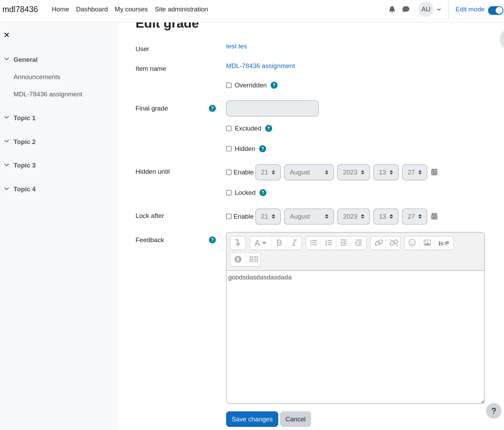Viewport: 504px width, 430px height.
Task: Open Site administration menu
Action: pyautogui.click(x=181, y=9)
